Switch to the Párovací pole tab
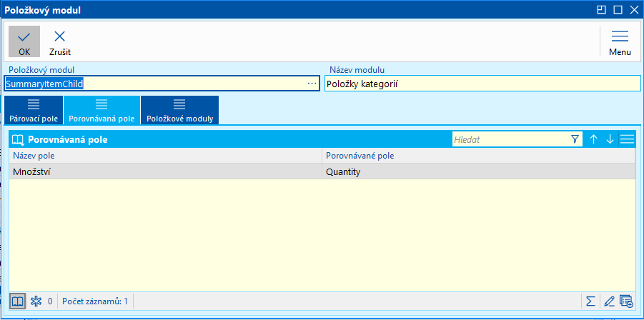This screenshot has height=320, width=644. click(34, 110)
